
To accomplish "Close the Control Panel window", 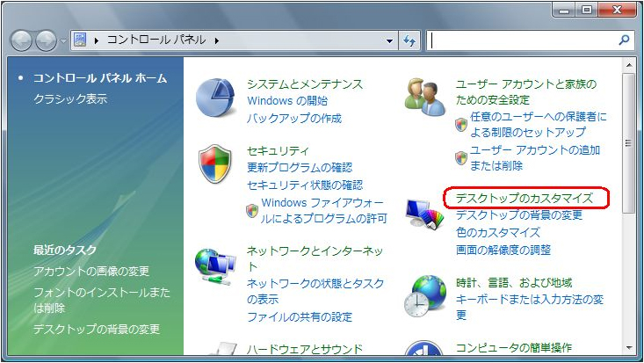I will (x=618, y=10).
